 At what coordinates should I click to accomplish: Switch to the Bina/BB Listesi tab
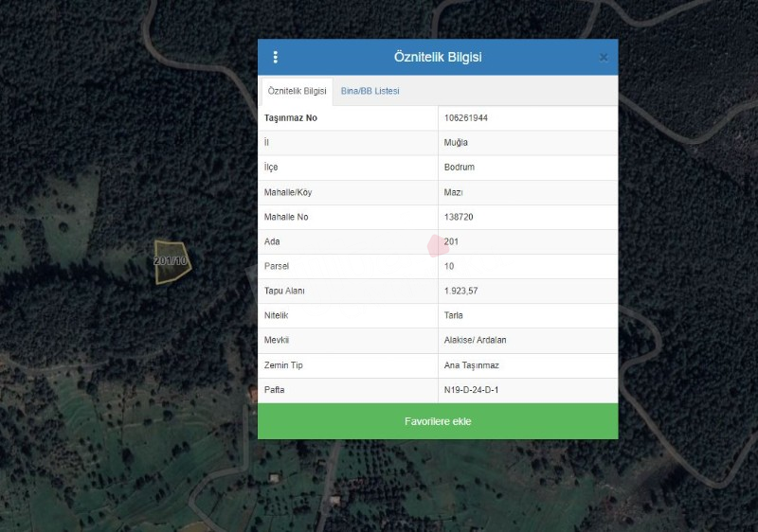370,91
